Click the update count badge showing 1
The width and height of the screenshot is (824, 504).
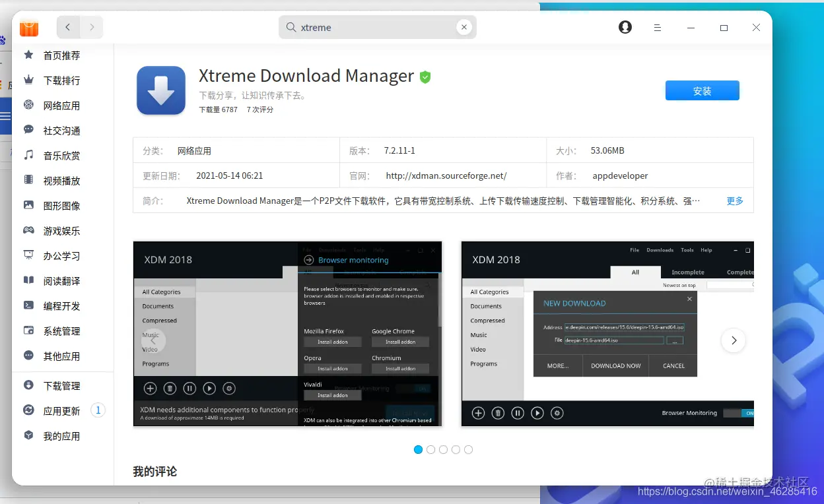click(98, 410)
